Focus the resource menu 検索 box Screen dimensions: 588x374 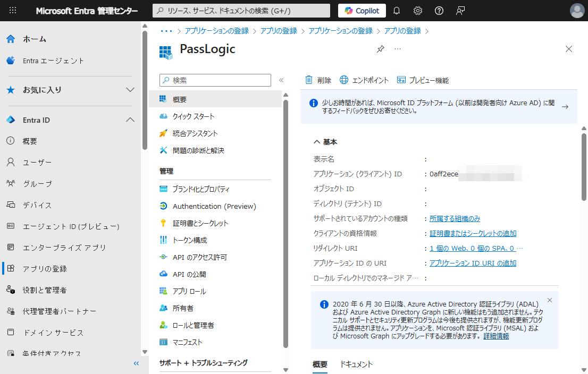click(215, 80)
